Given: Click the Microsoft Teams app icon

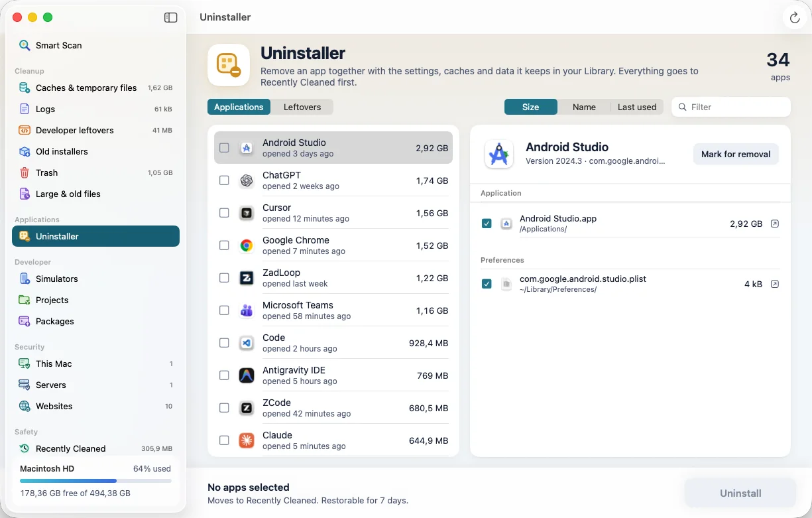Looking at the screenshot, I should pos(247,310).
